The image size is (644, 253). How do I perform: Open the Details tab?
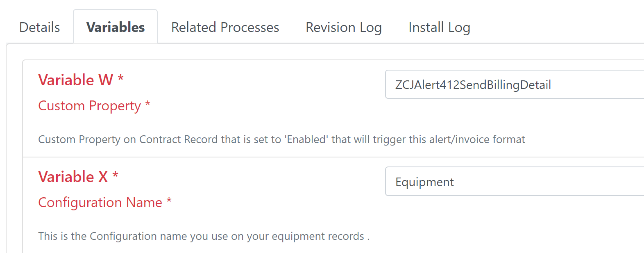click(x=40, y=27)
